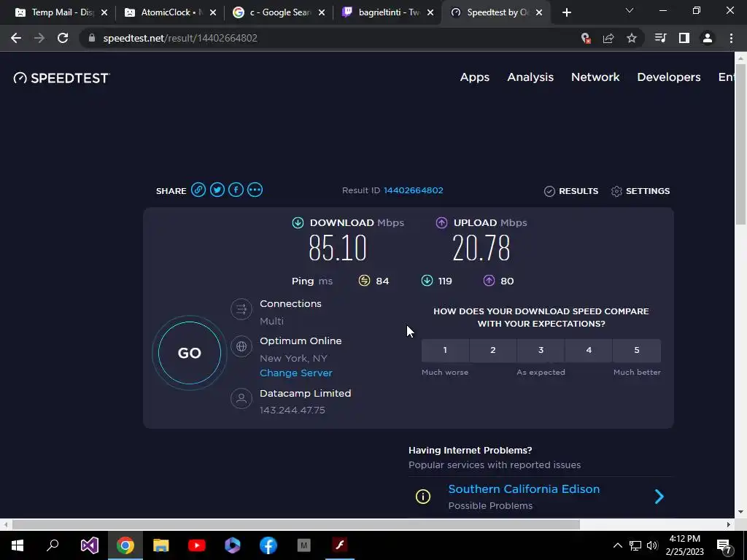Share this page from the address bar

click(608, 38)
